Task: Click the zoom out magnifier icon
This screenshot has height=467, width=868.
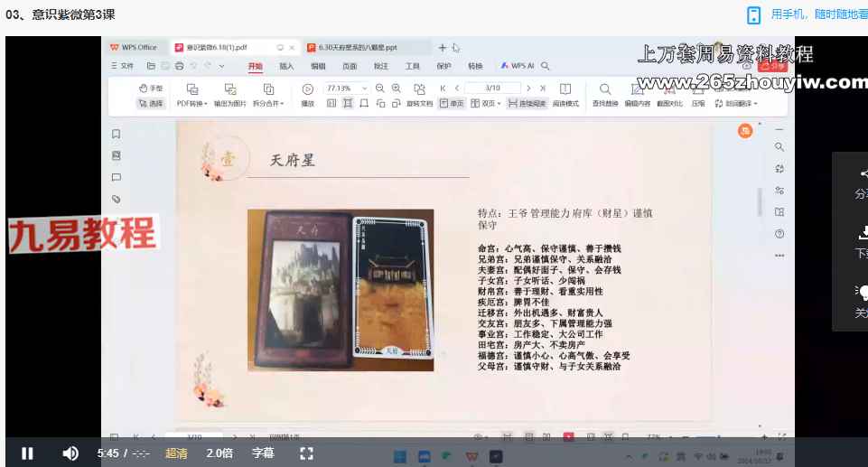Action: pos(380,89)
